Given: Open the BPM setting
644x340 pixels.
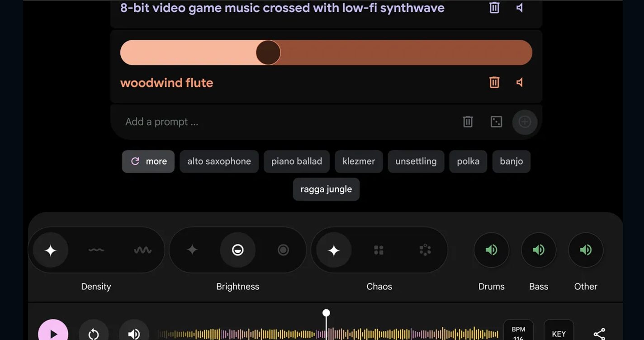Looking at the screenshot, I should pos(518,332).
